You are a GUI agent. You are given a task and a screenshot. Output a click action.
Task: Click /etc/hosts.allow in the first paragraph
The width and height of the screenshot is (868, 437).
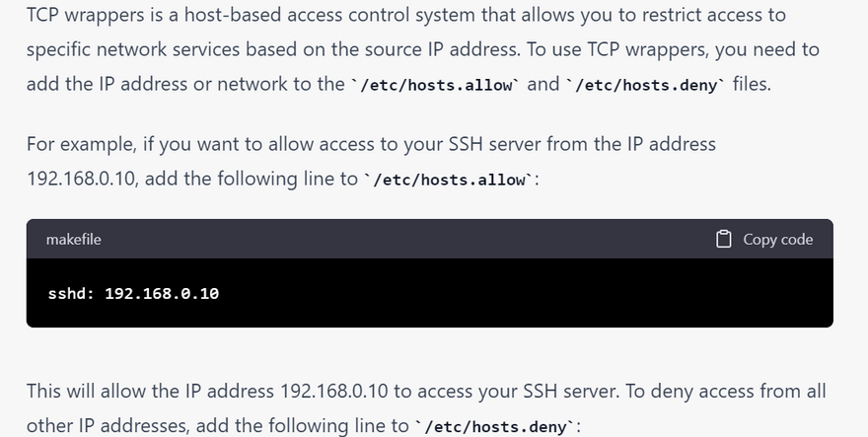point(436,85)
